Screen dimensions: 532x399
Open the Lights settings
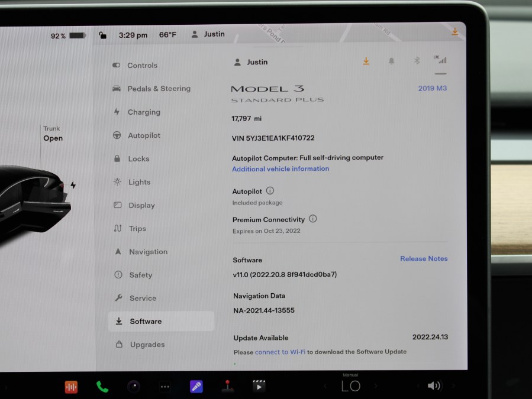[132, 182]
